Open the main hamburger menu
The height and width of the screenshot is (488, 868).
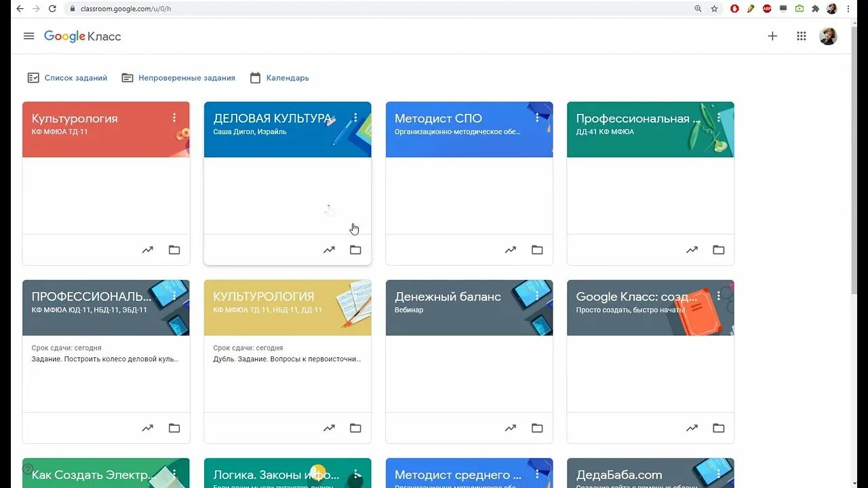(28, 36)
